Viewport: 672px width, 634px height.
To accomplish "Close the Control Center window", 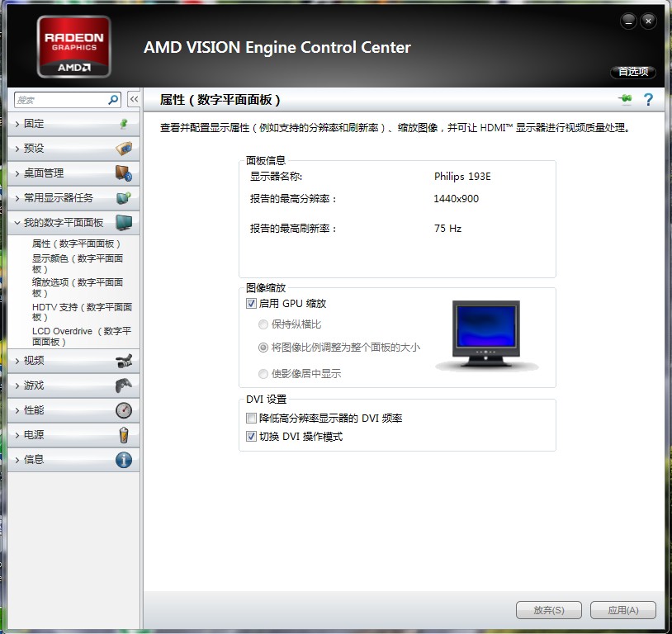I will 648,21.
